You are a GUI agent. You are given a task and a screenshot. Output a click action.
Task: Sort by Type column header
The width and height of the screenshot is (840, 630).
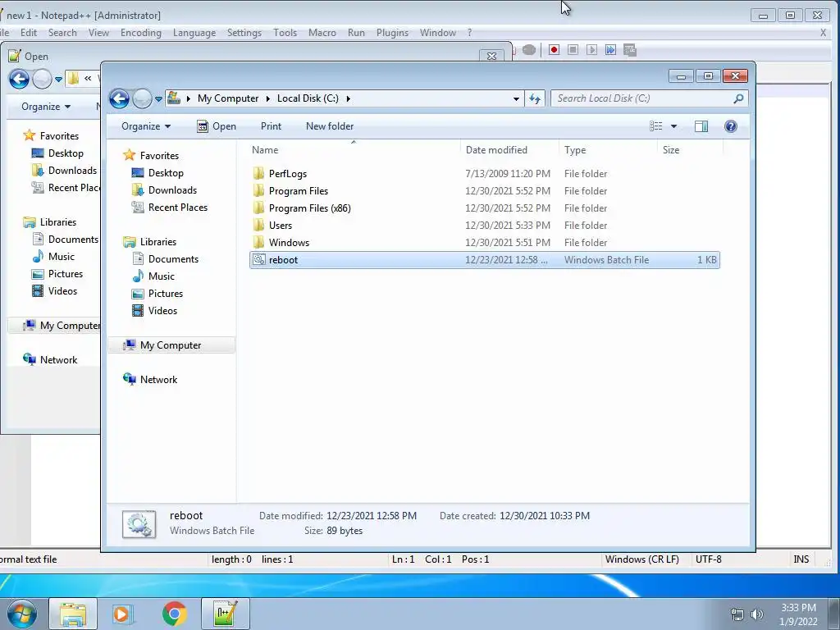pyautogui.click(x=608, y=150)
